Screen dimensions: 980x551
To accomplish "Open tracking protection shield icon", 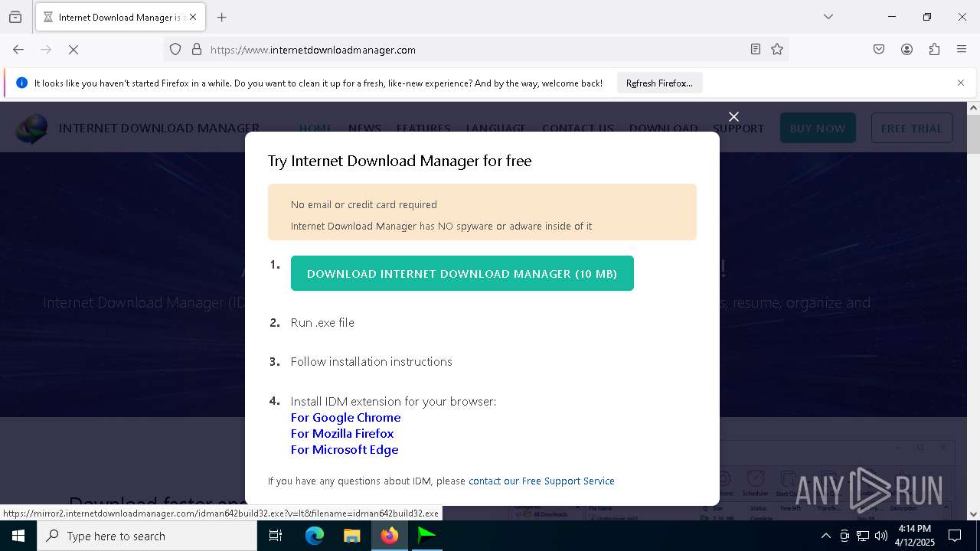I will [175, 50].
